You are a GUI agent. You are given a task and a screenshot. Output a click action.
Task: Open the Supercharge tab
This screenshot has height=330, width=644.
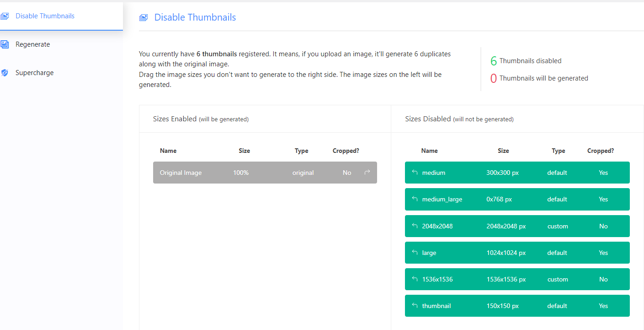(34, 73)
